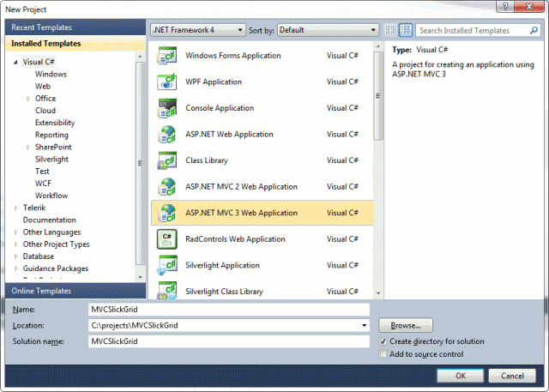Image resolution: width=549 pixels, height=392 pixels.
Task: Select the Windows tree item
Action: pos(51,75)
